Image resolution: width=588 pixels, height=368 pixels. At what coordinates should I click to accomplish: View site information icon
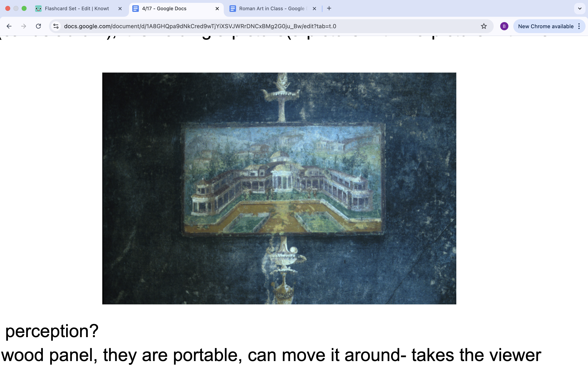click(x=56, y=26)
